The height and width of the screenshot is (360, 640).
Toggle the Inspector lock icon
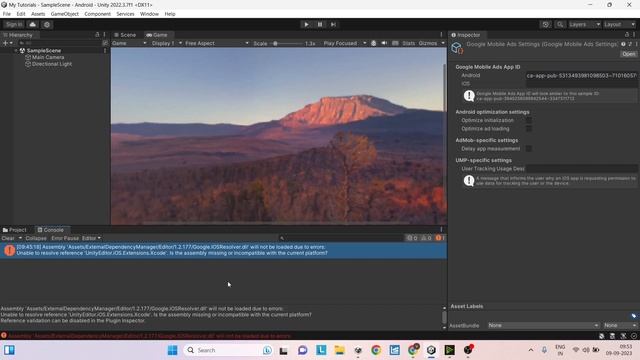627,35
